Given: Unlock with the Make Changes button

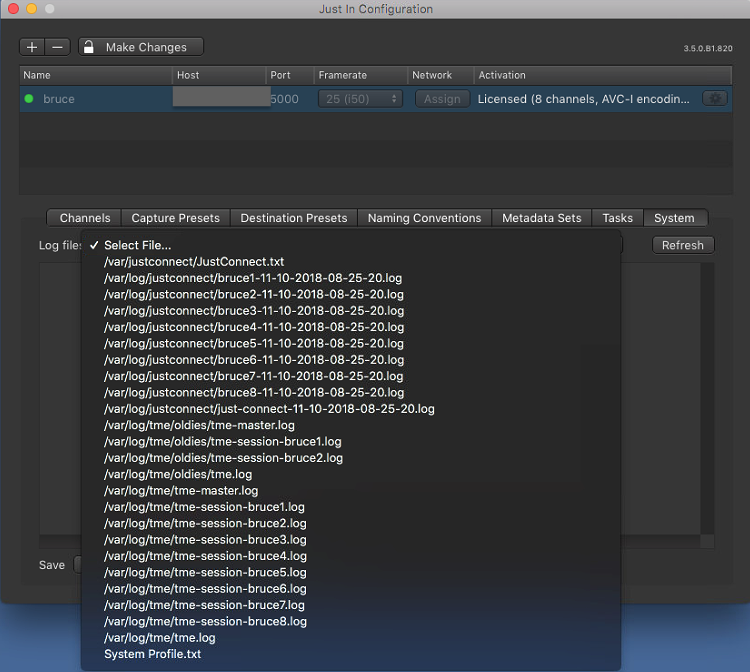Looking at the screenshot, I should (141, 47).
